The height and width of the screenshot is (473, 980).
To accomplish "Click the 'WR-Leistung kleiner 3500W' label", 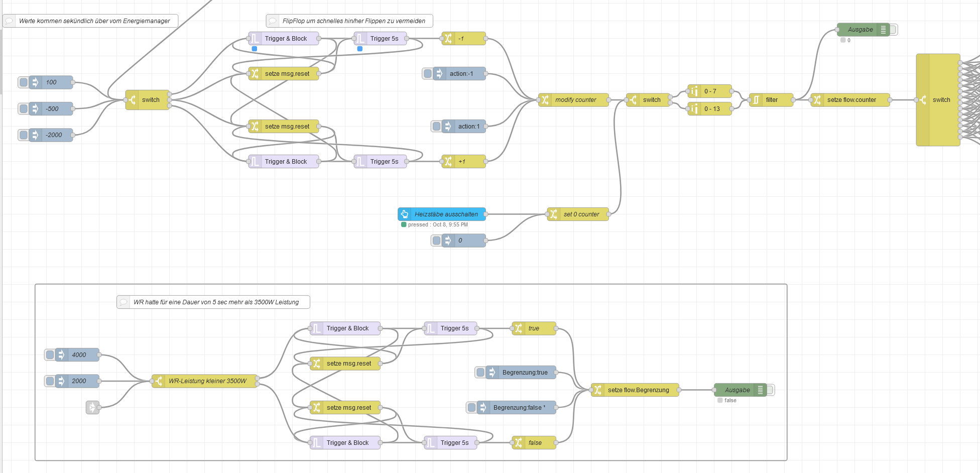I will point(207,381).
